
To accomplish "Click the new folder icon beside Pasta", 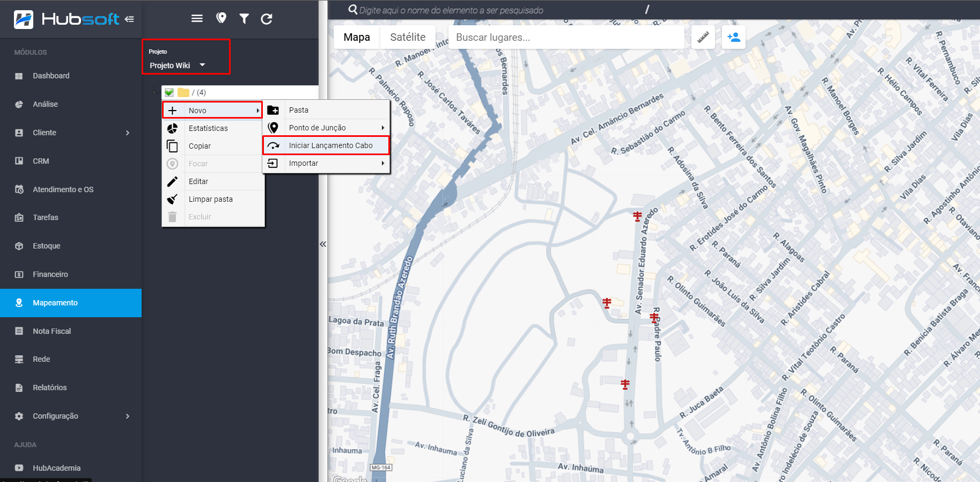I will (x=273, y=110).
